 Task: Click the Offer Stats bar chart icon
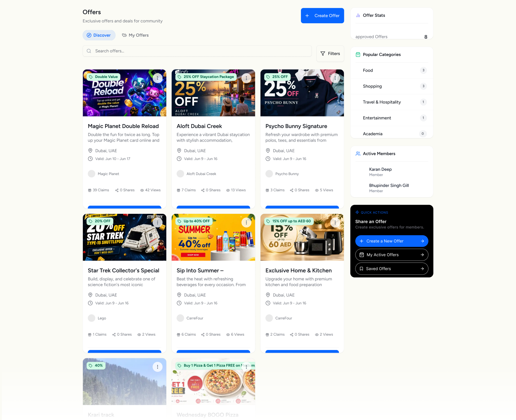click(358, 15)
